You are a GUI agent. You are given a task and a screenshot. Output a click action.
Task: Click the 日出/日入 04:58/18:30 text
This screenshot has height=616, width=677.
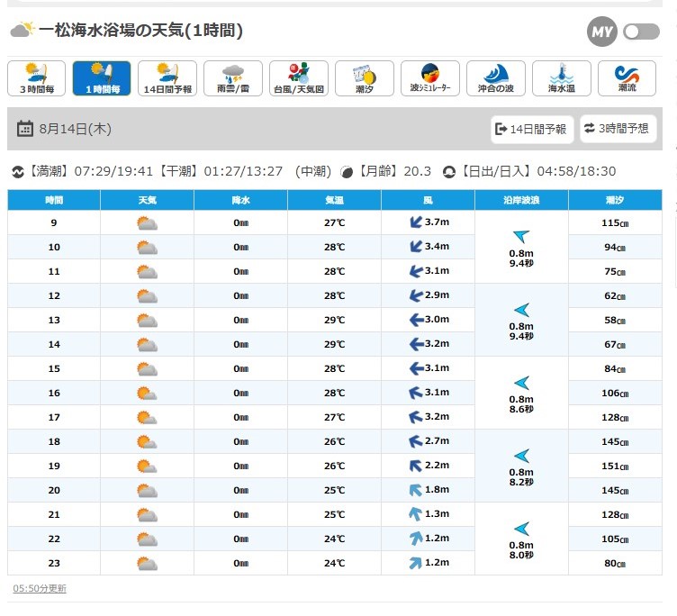tap(538, 171)
